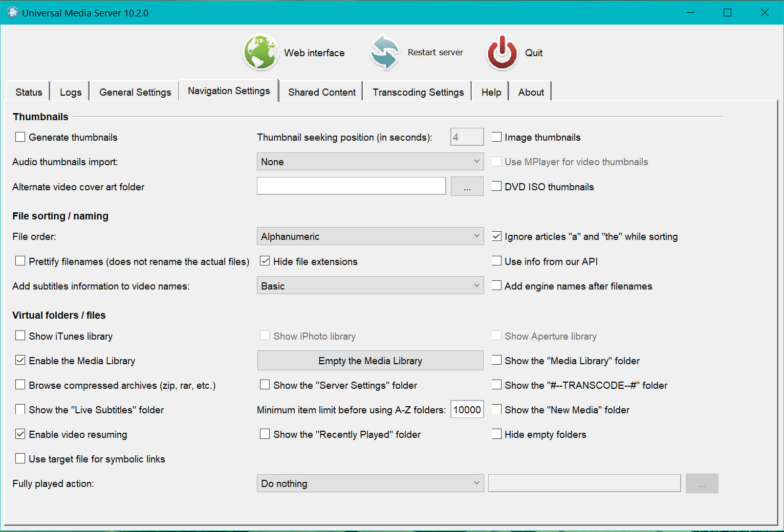Image resolution: width=784 pixels, height=532 pixels.
Task: Enable Show the Live Subtitles folder
Action: (x=20, y=409)
